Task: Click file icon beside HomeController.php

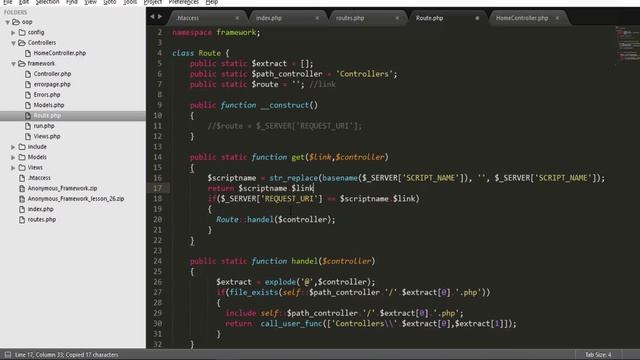Action: (28, 53)
